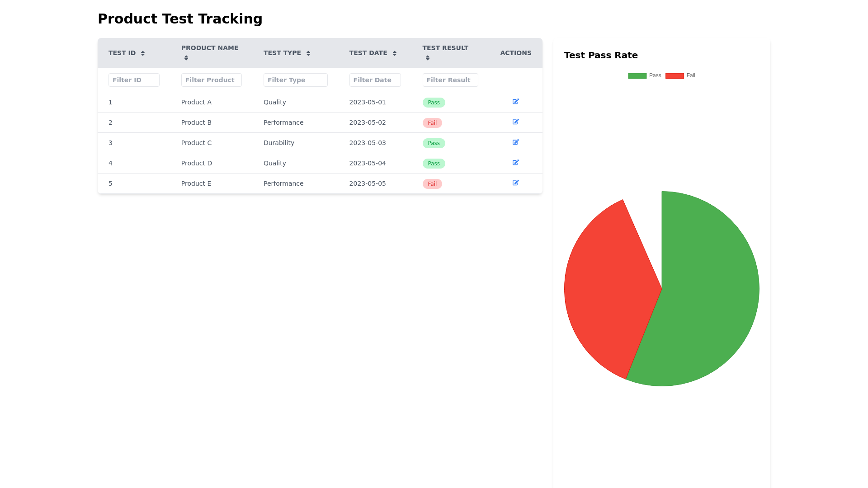Click edit icon for Product A row

[x=515, y=102]
